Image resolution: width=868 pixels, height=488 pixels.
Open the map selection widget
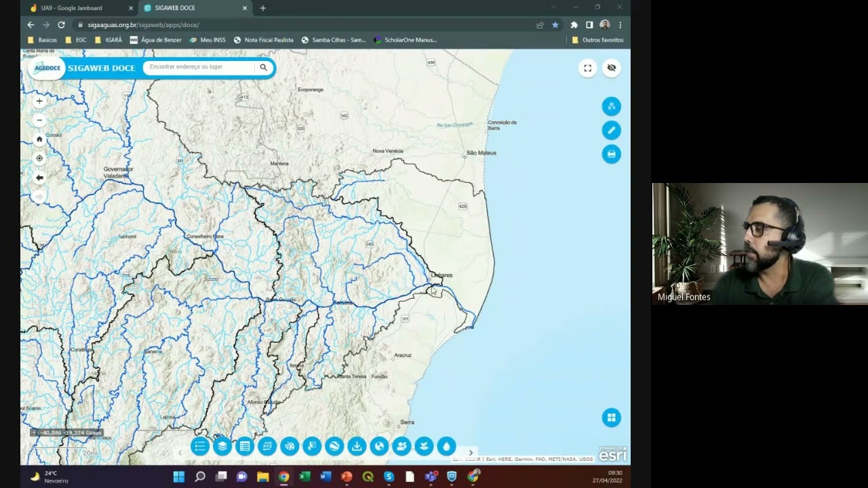tap(312, 446)
